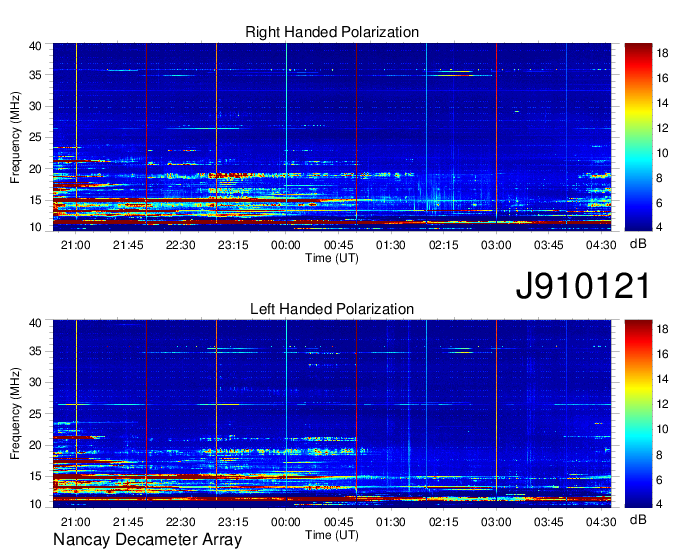Click the 04:30 tick label on bottom time axis
The height and width of the screenshot is (552, 680).
click(601, 522)
